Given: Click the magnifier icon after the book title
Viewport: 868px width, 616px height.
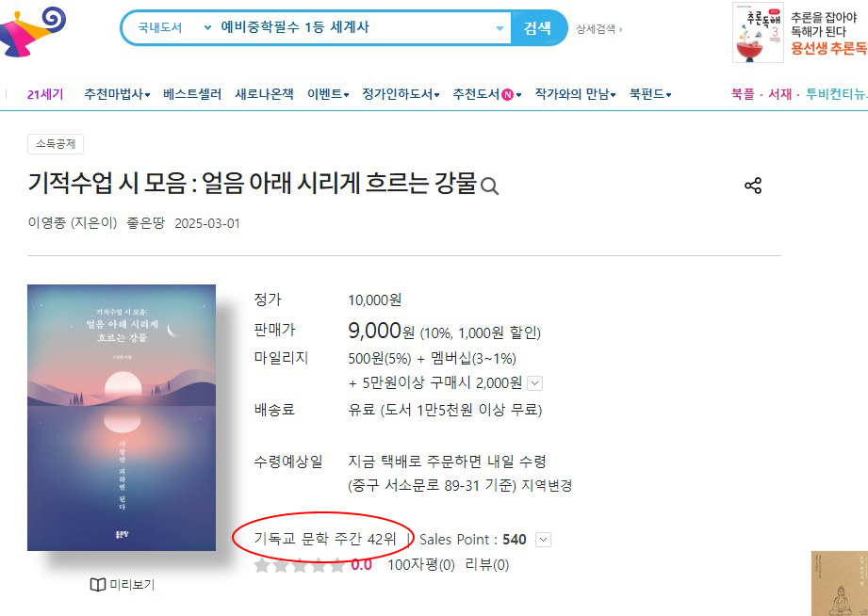Looking at the screenshot, I should pos(489,186).
